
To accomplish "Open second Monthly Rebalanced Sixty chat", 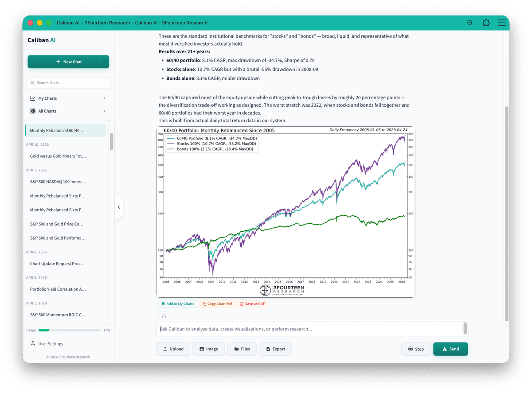I will [x=66, y=210].
